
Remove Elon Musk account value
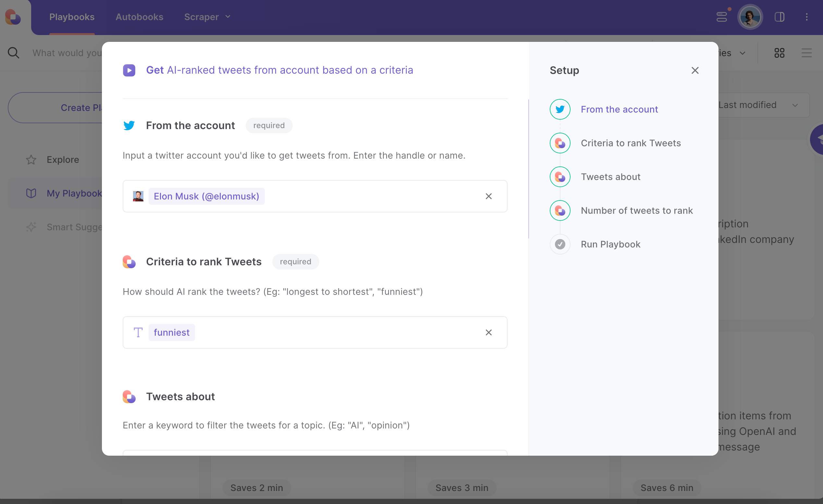click(488, 196)
